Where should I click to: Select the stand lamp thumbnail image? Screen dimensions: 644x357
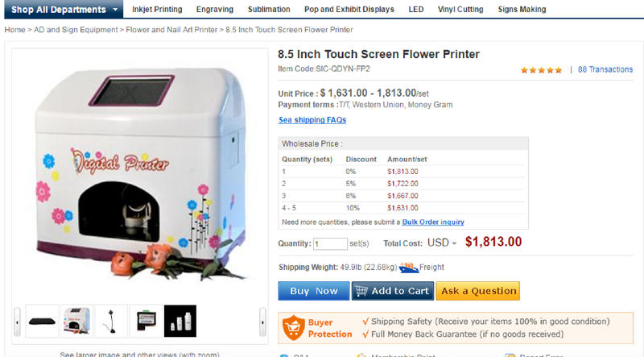(x=111, y=322)
